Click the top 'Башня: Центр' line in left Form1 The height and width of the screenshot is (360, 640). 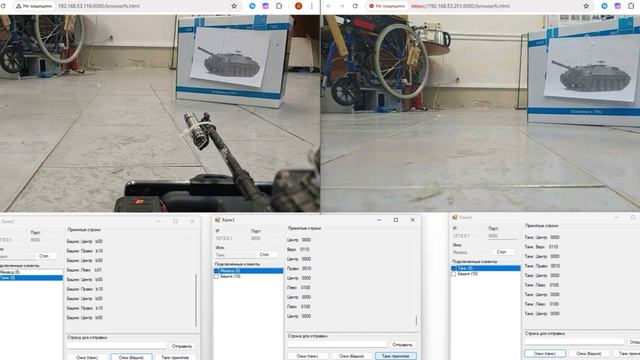coord(84,241)
